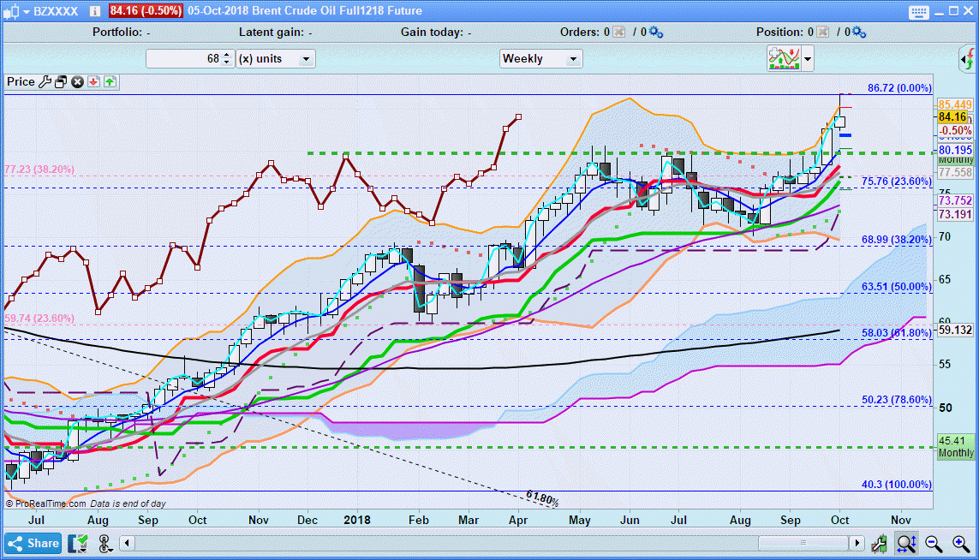Screen dimensions: 979x560
Task: Toggle the auto-fit zoom icon
Action: click(x=906, y=544)
